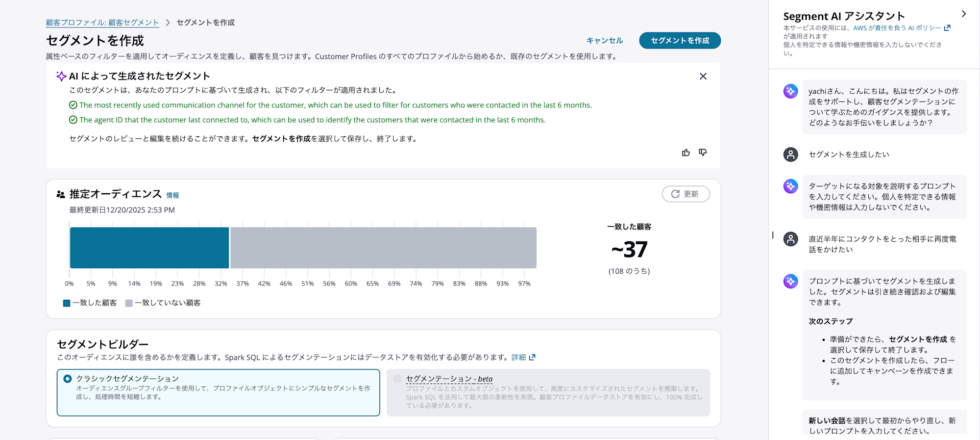Click the thumbs up feedback icon
980x440 pixels.
coord(686,153)
